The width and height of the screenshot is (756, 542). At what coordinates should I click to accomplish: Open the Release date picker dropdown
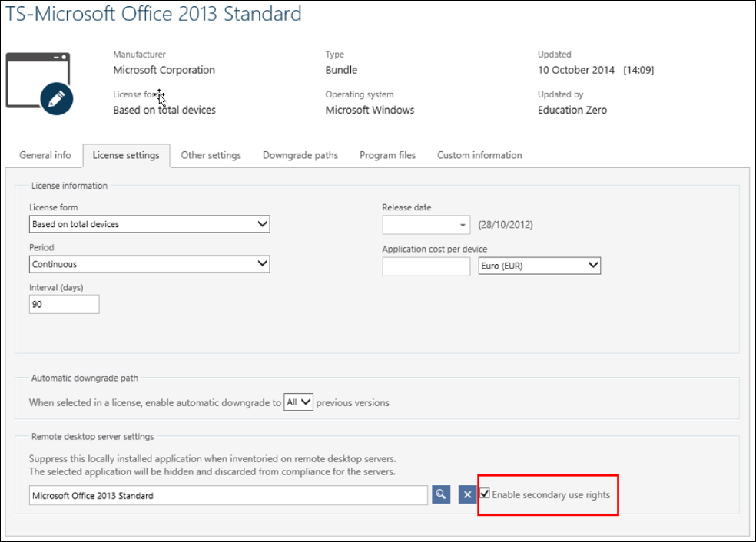click(462, 224)
